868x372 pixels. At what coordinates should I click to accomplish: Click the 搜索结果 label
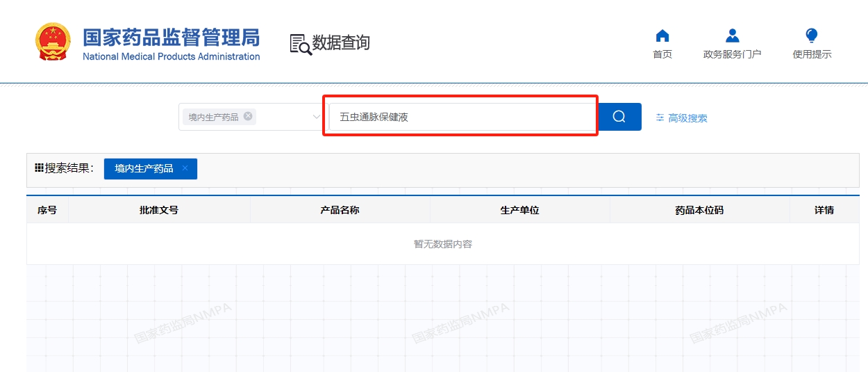click(x=69, y=168)
